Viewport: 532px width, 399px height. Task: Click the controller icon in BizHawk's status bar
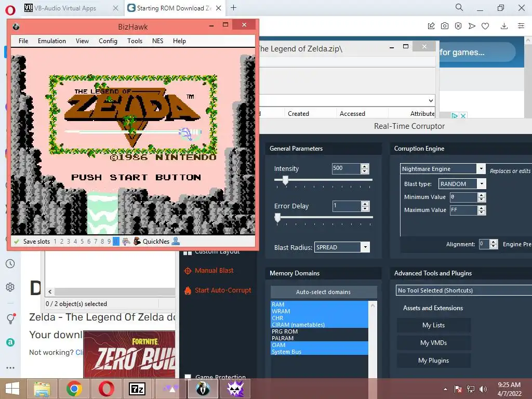click(126, 242)
